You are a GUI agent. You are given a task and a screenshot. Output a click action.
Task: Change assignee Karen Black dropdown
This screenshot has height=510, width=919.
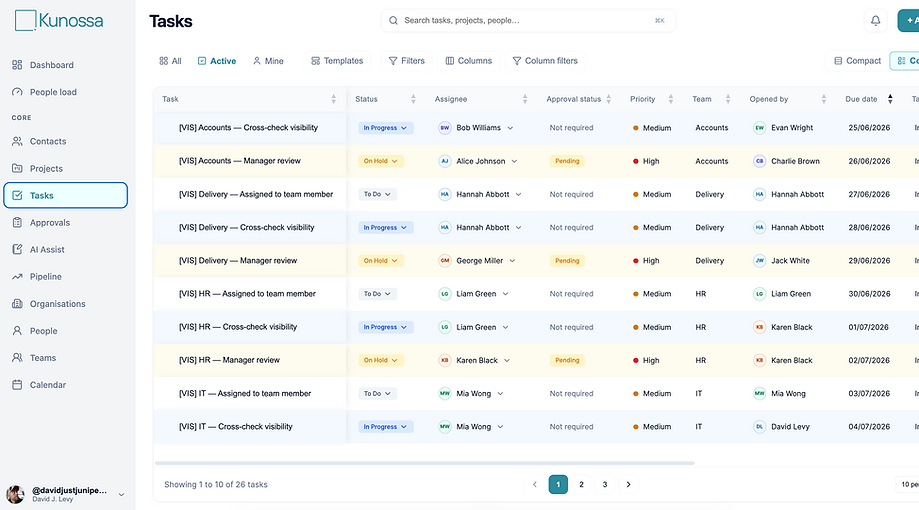point(507,361)
